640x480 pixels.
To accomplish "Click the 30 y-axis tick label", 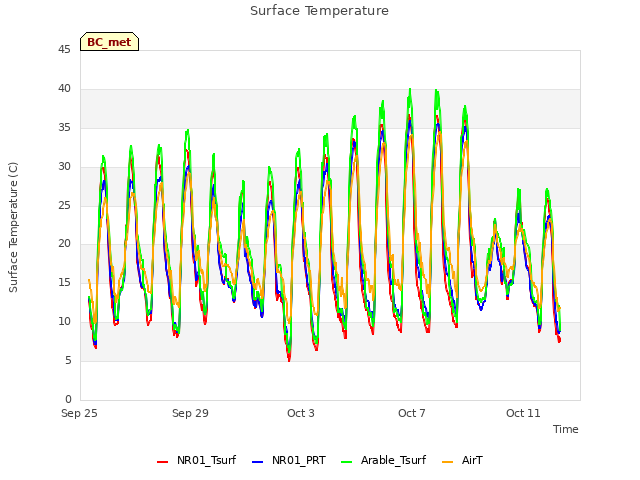I will click(64, 166).
